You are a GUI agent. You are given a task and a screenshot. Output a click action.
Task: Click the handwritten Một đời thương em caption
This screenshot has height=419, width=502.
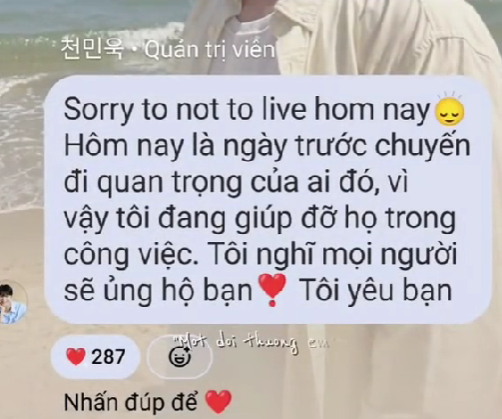click(252, 342)
